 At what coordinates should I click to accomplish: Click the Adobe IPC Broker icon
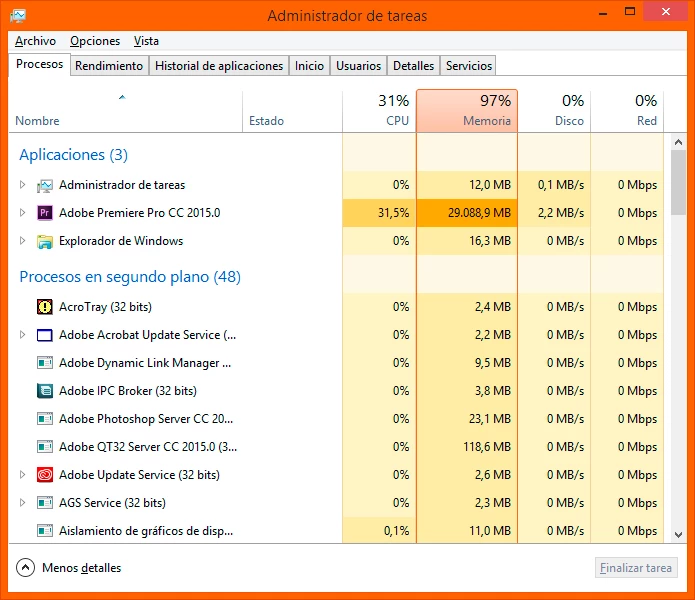pos(44,391)
